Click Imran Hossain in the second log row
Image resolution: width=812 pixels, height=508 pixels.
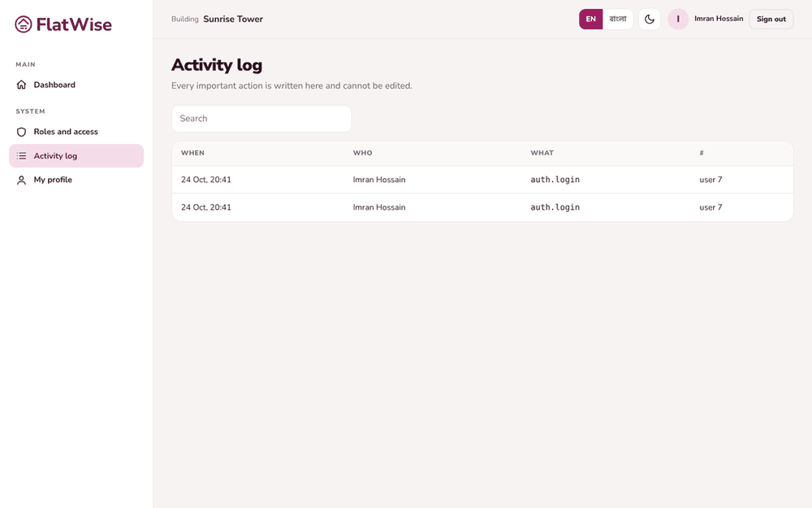(x=379, y=207)
